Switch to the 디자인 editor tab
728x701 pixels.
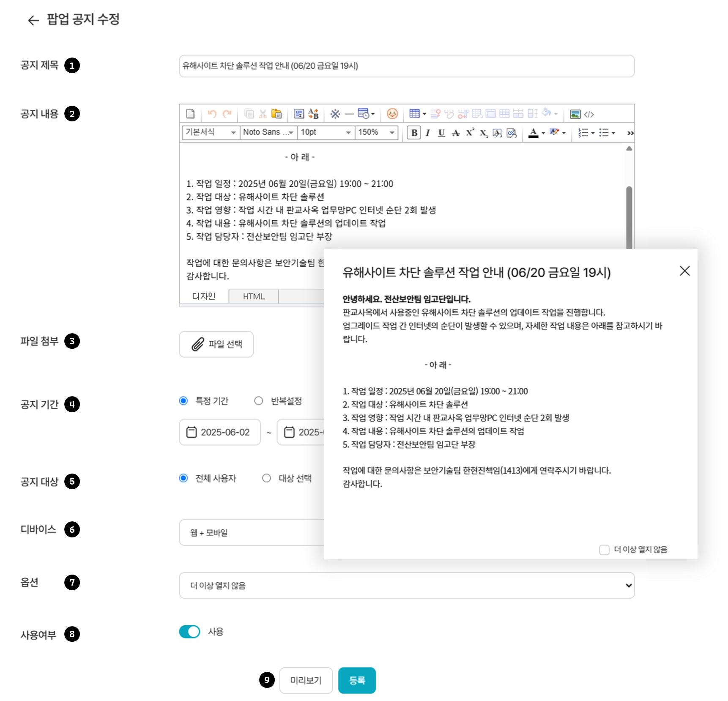pos(204,296)
